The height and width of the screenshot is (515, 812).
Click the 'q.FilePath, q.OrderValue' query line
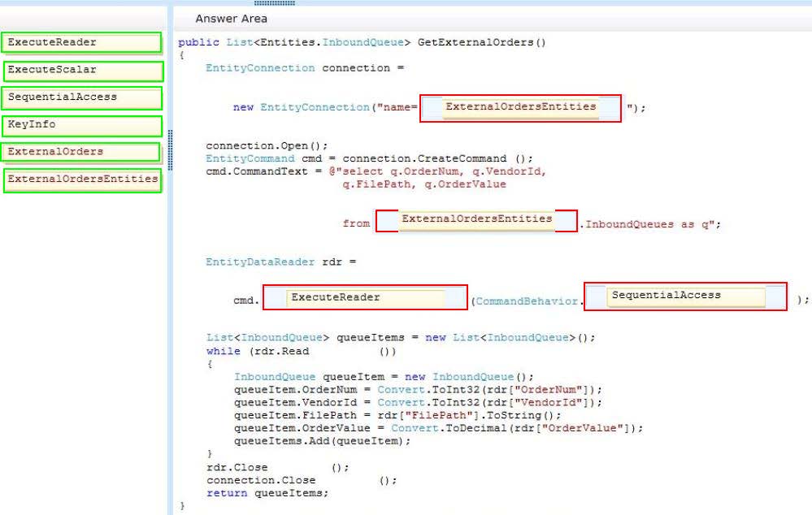pos(424,184)
